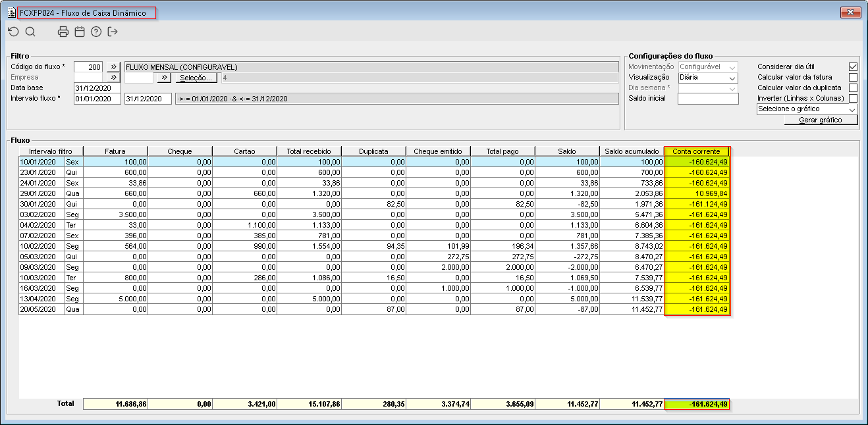Click the Total recebido total 15.107,86
868x425 pixels.
309,404
